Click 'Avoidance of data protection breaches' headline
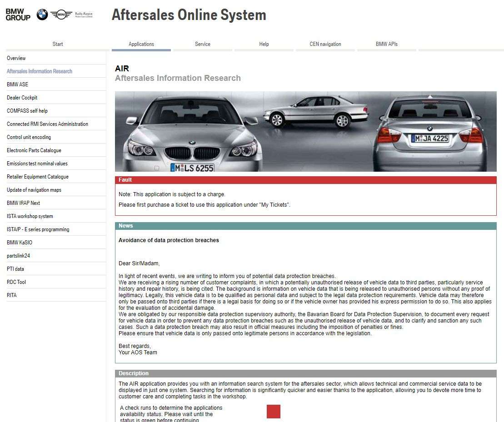The height and width of the screenshot is (422, 504). click(169, 240)
